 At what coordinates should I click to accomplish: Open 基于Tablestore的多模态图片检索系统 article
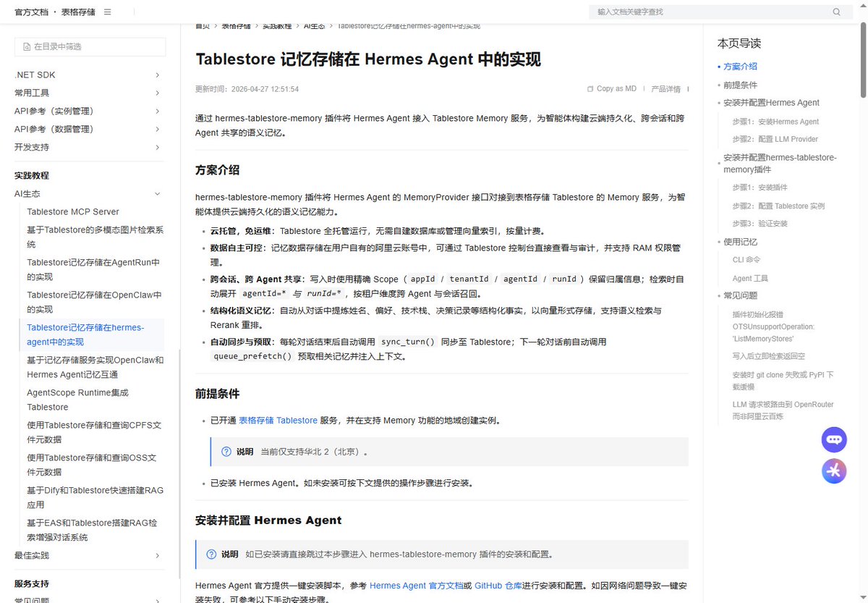(95, 237)
